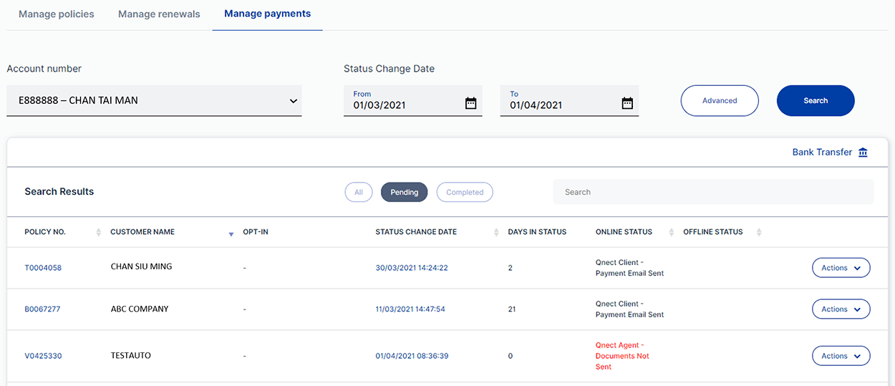Viewport: 895px width, 386px height.
Task: Click the Bank Transfer bank icon
Action: point(862,152)
